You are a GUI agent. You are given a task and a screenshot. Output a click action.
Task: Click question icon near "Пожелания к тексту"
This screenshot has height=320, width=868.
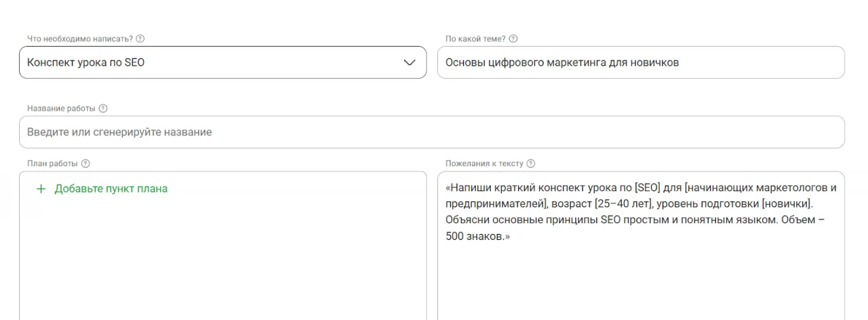[x=531, y=163]
